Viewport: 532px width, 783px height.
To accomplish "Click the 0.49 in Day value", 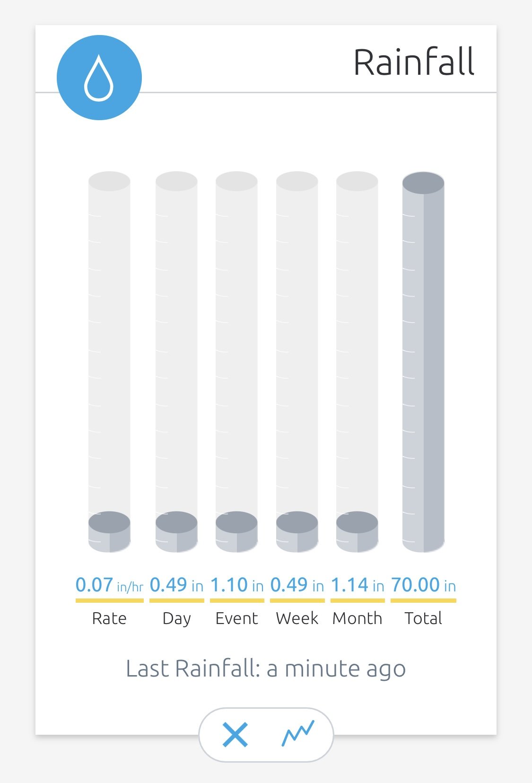I will (176, 585).
